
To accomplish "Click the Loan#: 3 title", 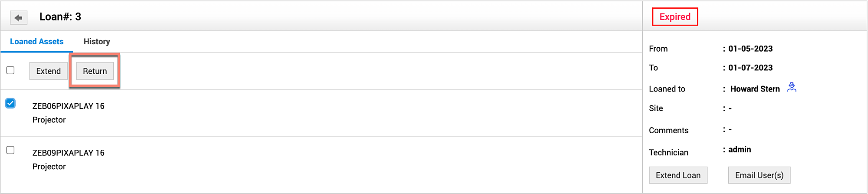I will click(60, 17).
